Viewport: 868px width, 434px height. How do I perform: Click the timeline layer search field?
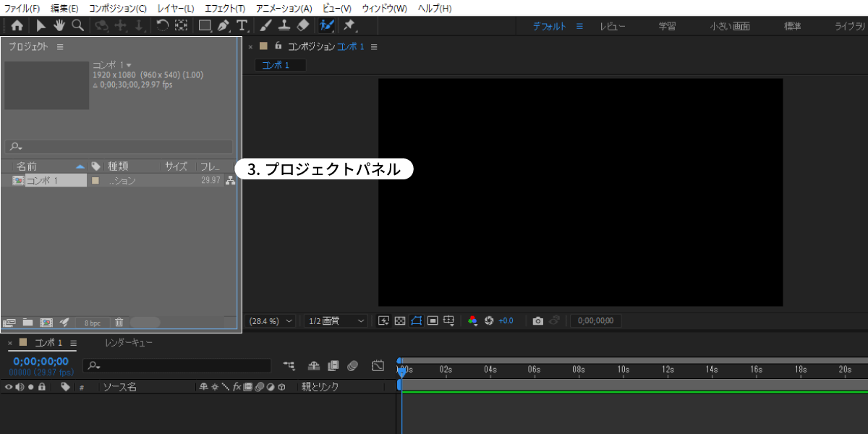pyautogui.click(x=176, y=366)
